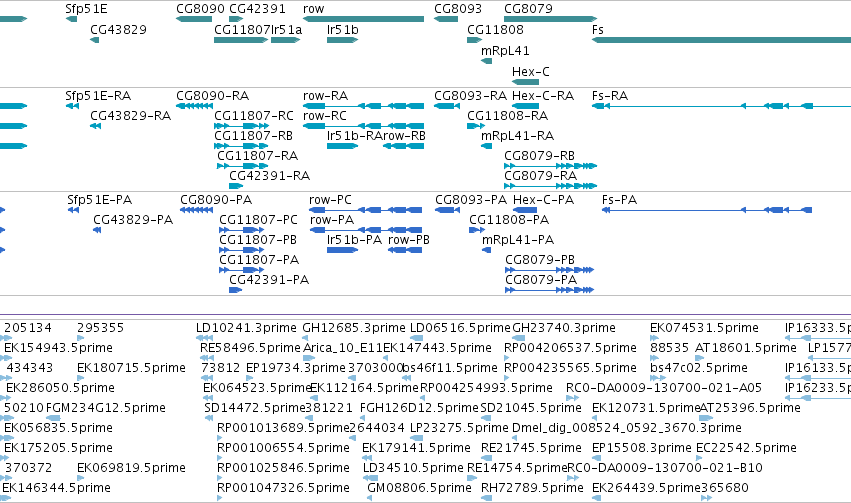Click transcript Fs-RA label
The height and width of the screenshot is (503, 851).
pos(609,96)
